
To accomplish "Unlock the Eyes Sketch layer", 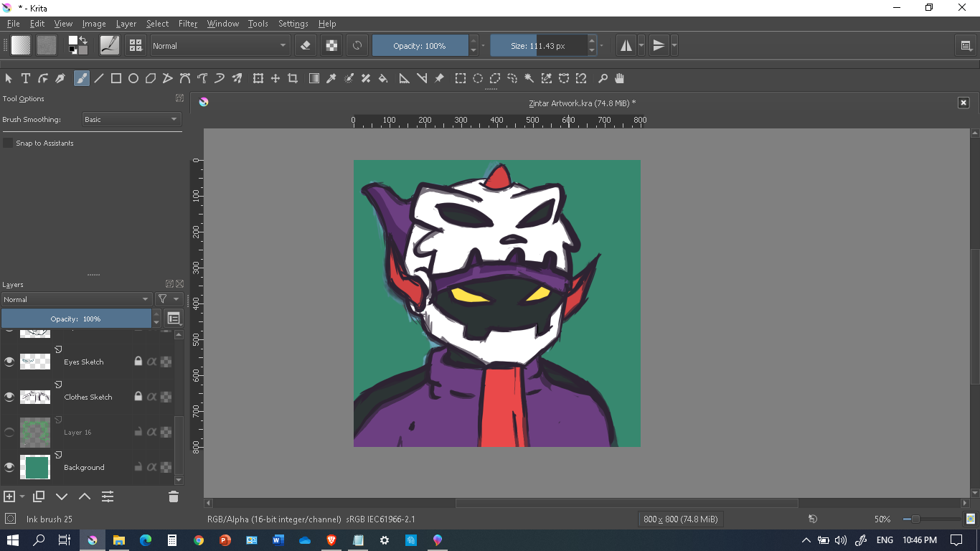I will tap(138, 362).
